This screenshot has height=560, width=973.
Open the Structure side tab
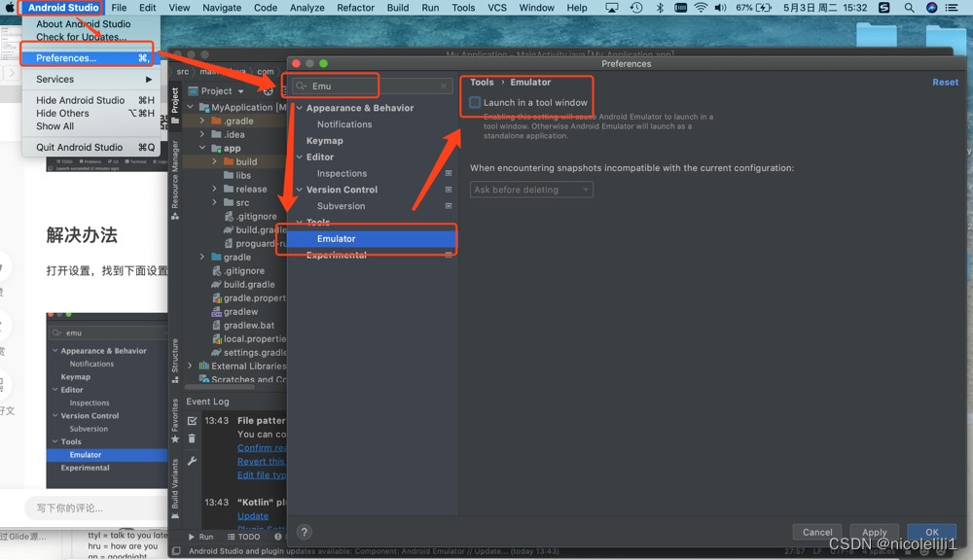[175, 361]
